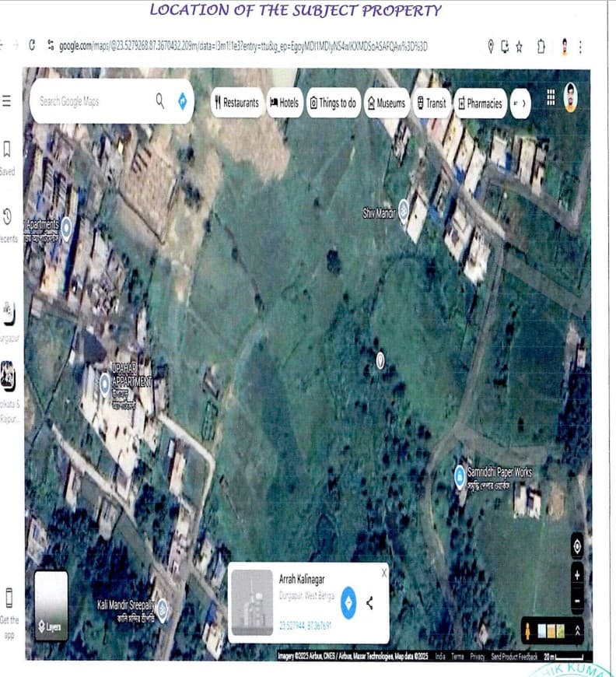Open the Recents sidebar icon
This screenshot has height=677, width=616.
click(x=7, y=216)
